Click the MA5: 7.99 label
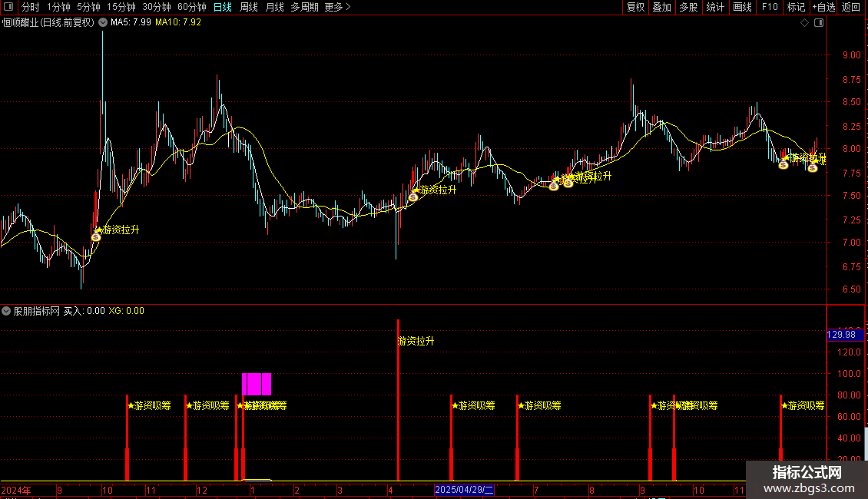 (131, 23)
